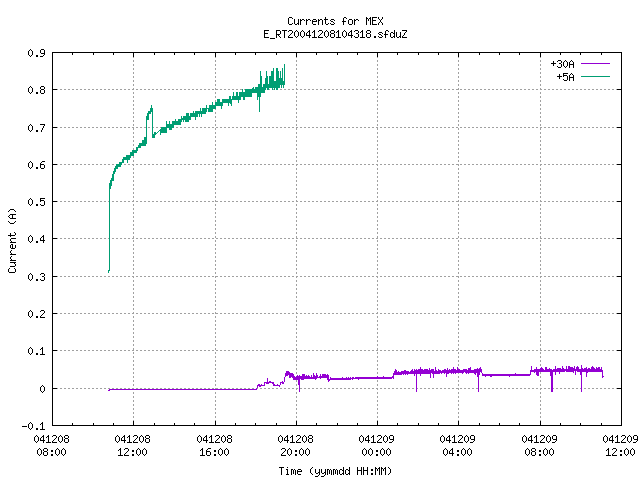Click the 041209 12:00 x-axis label
Viewport: 640px width, 480px height.
(x=620, y=445)
